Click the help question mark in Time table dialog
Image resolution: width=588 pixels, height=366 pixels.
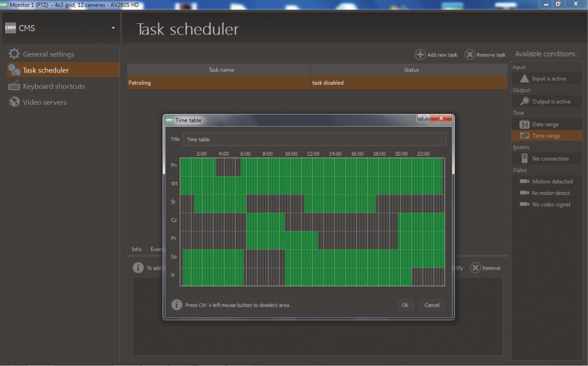point(423,118)
